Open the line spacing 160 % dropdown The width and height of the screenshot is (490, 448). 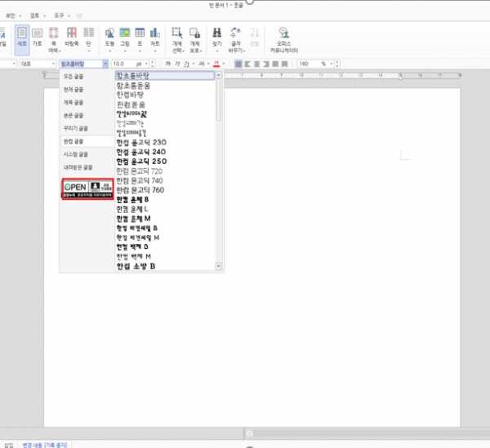tap(332, 64)
